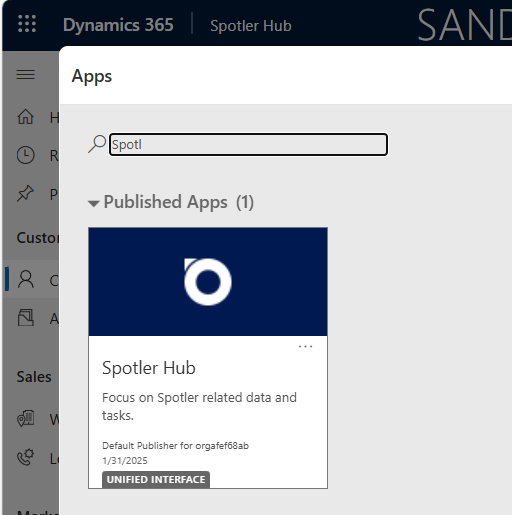Viewport: 512px width, 515px height.
Task: Select the Accounts building icon in sidebar
Action: [x=26, y=318]
